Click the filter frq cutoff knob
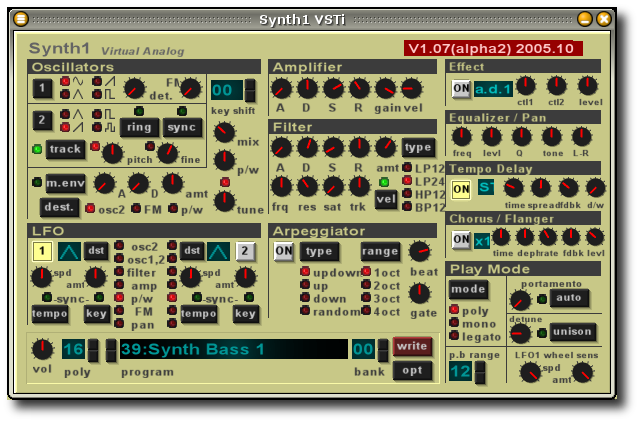The height and width of the screenshot is (423, 640). click(282, 187)
